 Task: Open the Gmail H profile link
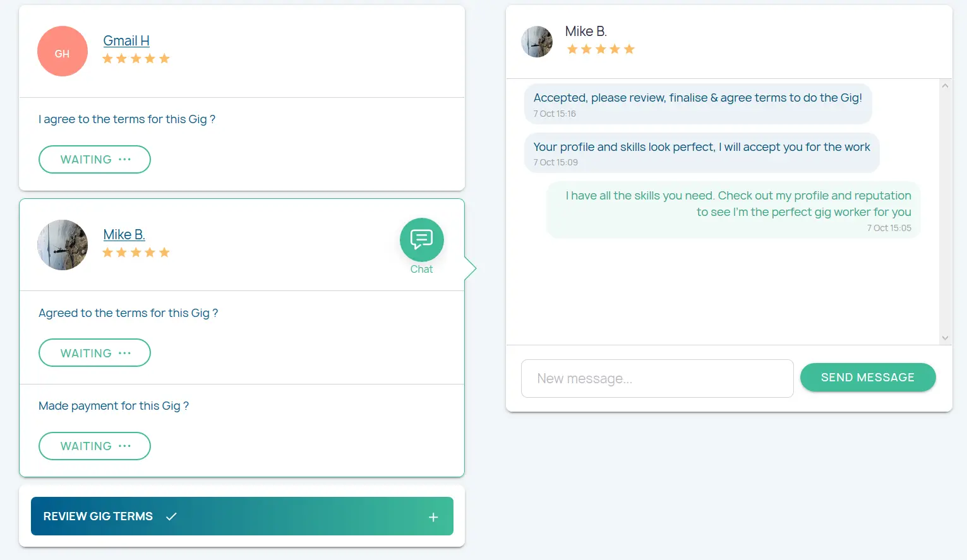(x=126, y=40)
